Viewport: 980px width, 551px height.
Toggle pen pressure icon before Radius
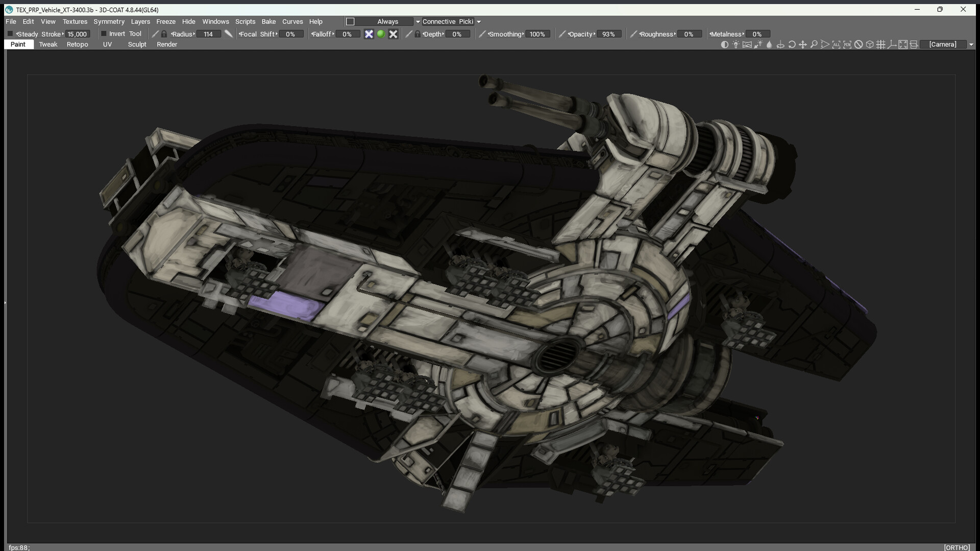(155, 34)
